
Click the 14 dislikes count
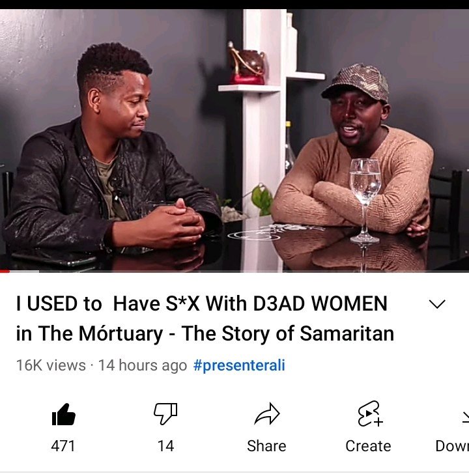165,446
